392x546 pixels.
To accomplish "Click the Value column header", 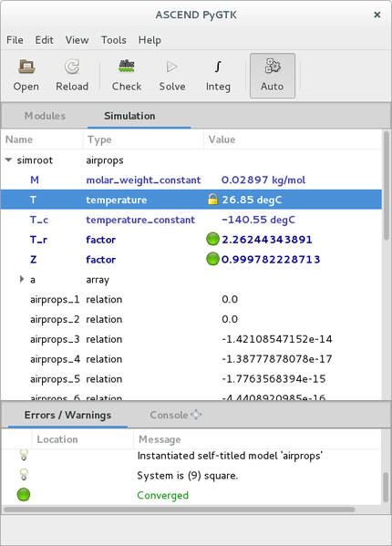I will coord(293,139).
